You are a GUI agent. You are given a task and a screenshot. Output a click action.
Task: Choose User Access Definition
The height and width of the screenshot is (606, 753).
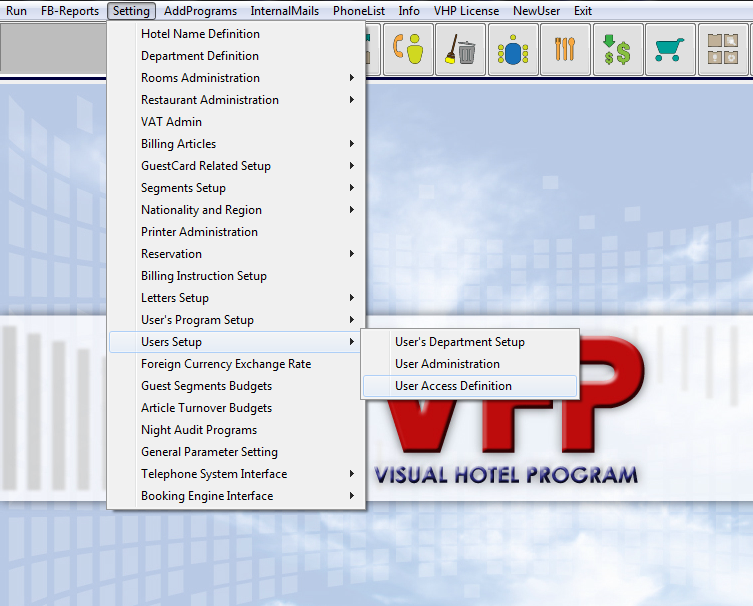pos(470,386)
